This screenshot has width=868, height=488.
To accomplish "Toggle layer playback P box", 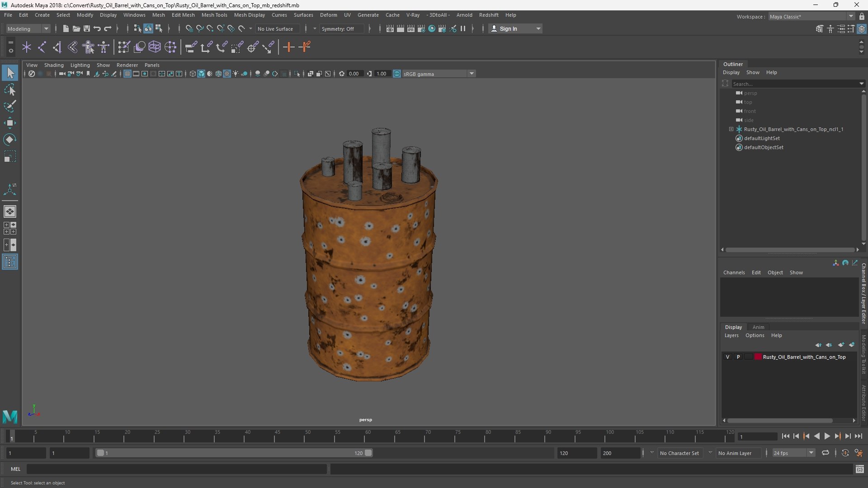I will click(738, 357).
